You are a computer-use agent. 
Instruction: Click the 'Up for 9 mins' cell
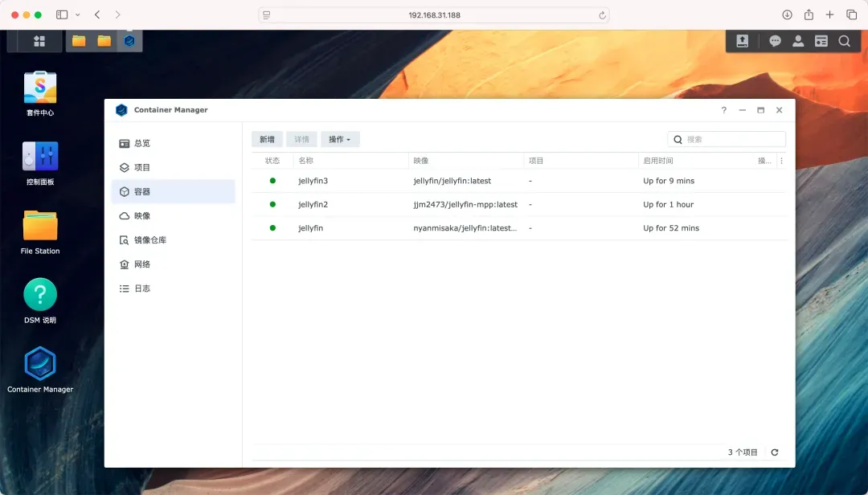668,181
